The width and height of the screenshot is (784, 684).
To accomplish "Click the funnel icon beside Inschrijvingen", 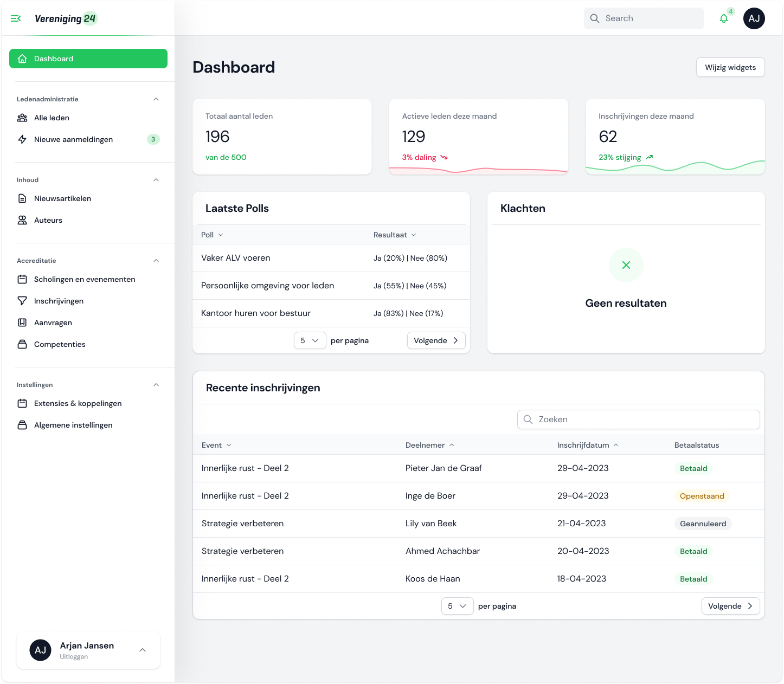I will point(22,301).
